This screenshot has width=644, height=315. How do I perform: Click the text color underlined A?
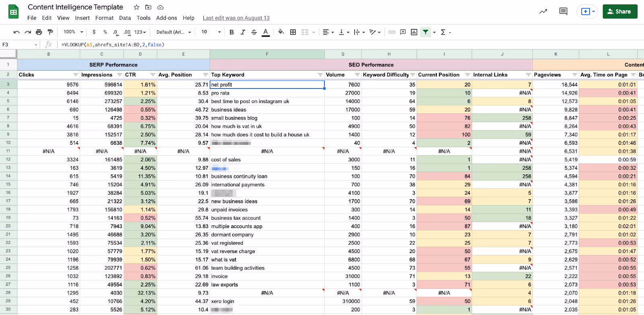(266, 32)
